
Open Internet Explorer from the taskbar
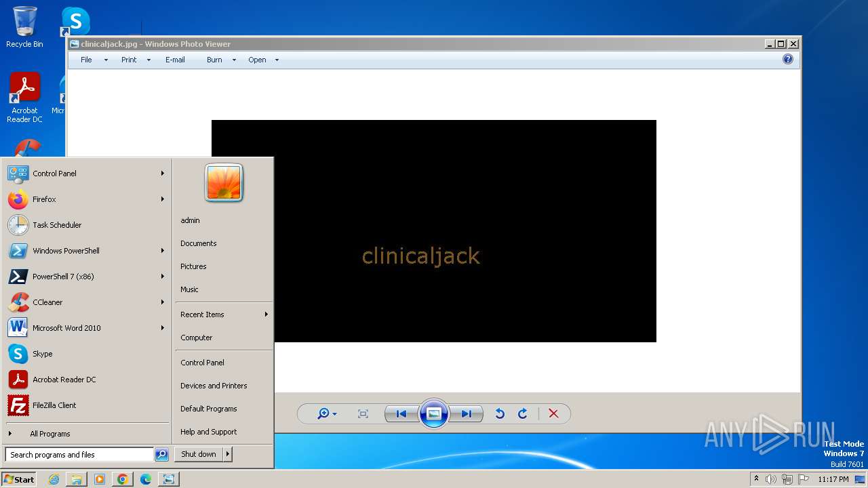[54, 479]
